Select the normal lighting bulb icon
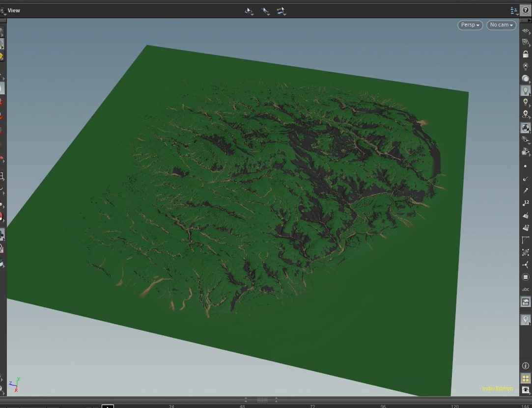 (526, 90)
